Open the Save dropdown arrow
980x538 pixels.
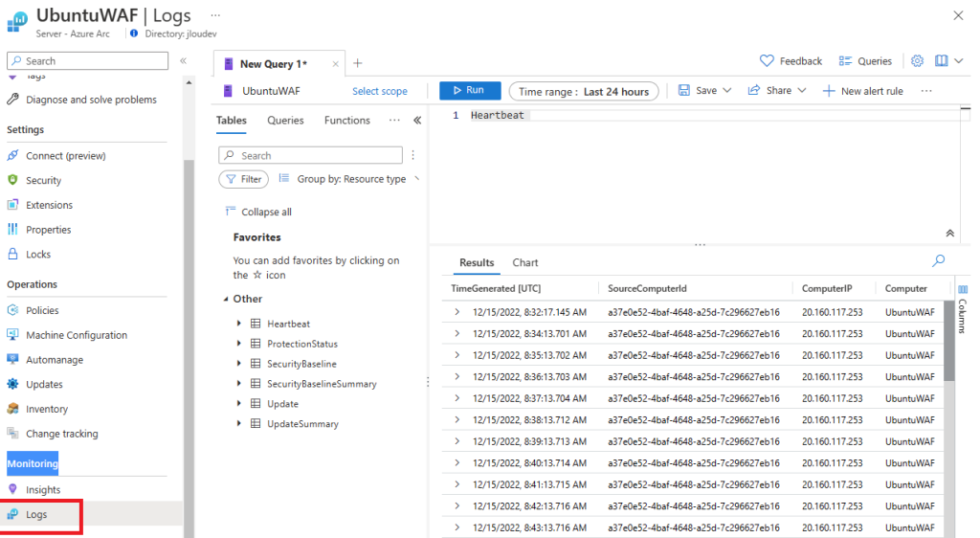(727, 91)
